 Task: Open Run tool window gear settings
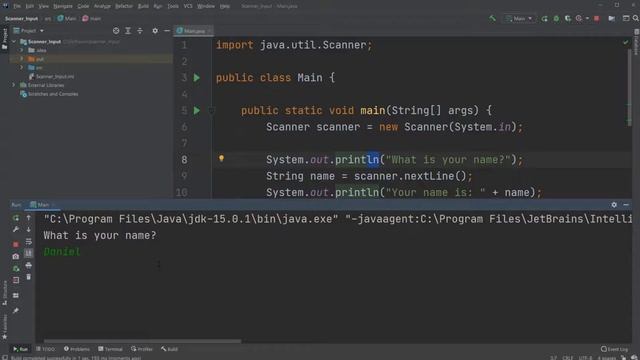[x=614, y=205]
